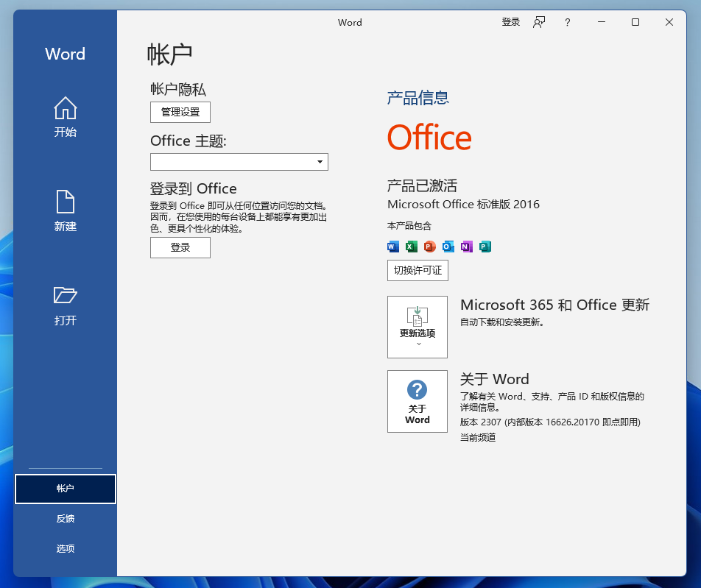Click the 登录 button under 登录到 Office
Screen dimensions: 701x588
point(180,247)
